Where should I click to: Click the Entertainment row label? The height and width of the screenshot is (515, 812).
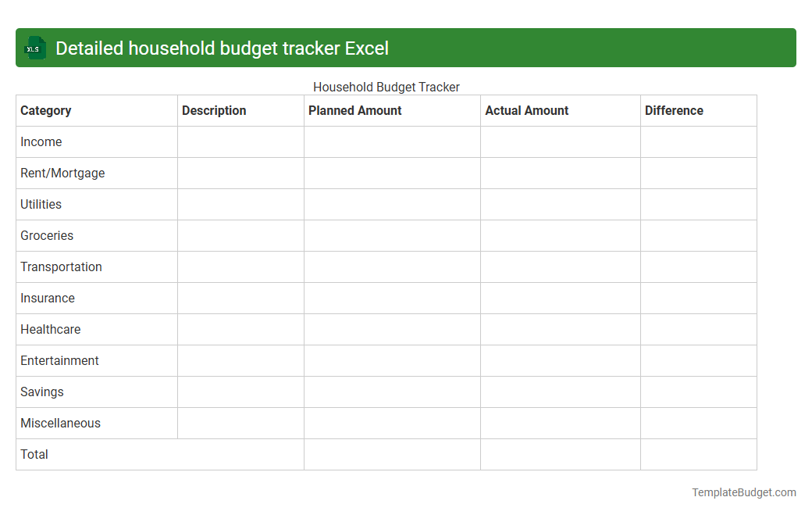click(59, 360)
